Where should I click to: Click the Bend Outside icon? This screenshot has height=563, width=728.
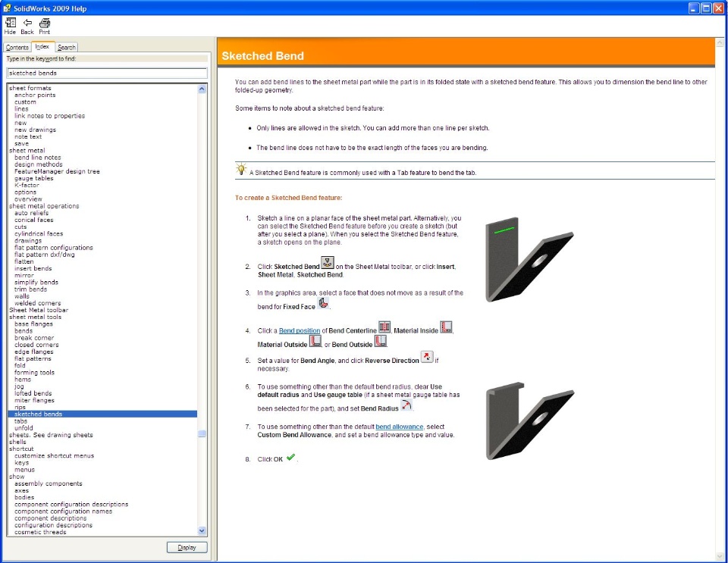tap(381, 341)
